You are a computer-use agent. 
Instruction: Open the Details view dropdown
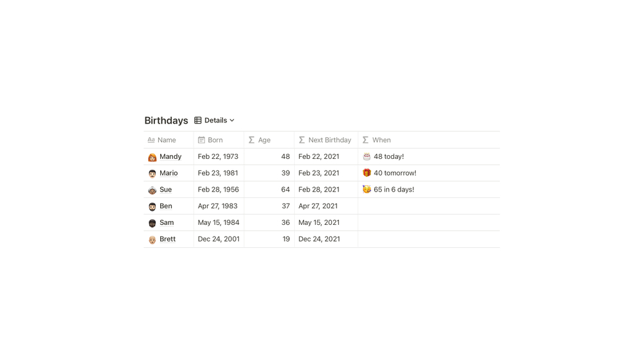point(215,120)
